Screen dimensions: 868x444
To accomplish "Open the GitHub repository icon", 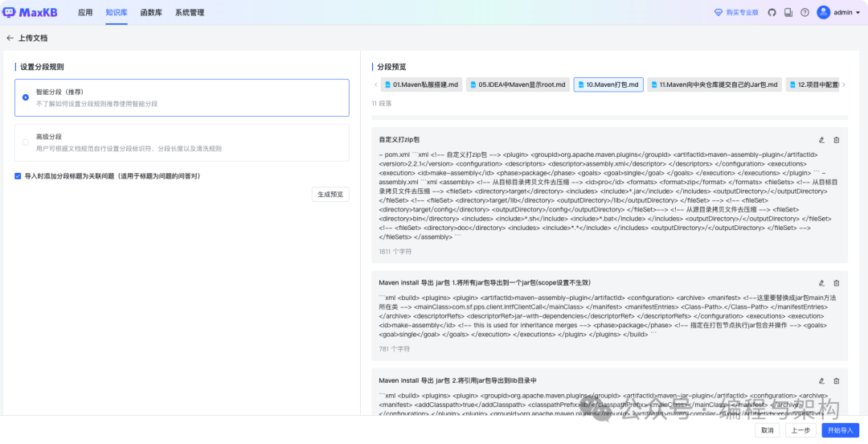I will pyautogui.click(x=772, y=12).
